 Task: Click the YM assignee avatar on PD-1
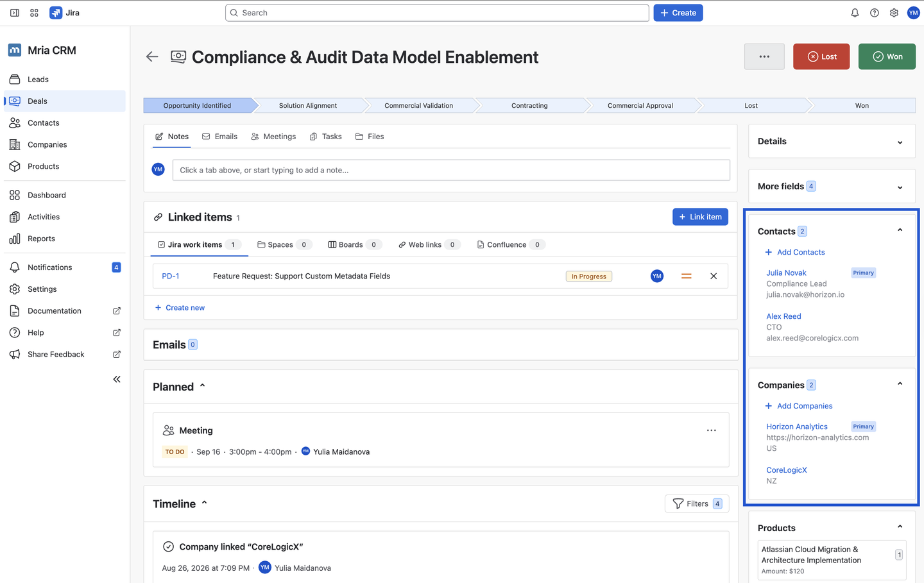click(x=657, y=276)
